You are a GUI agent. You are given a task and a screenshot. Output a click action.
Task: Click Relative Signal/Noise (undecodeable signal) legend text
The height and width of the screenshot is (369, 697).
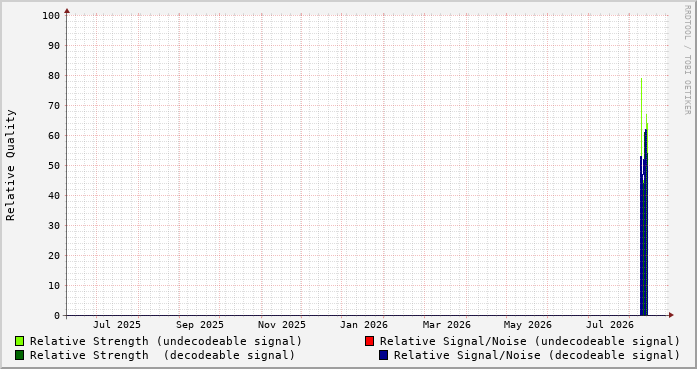click(x=530, y=341)
